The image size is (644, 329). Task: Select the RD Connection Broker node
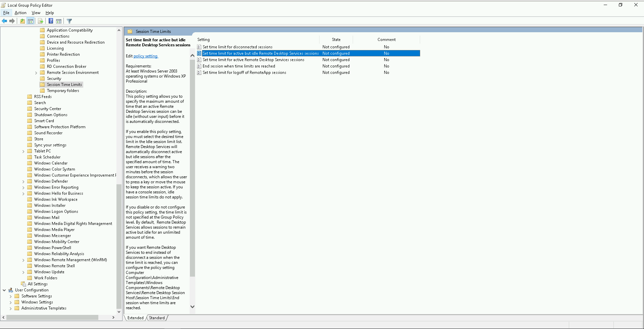click(66, 66)
